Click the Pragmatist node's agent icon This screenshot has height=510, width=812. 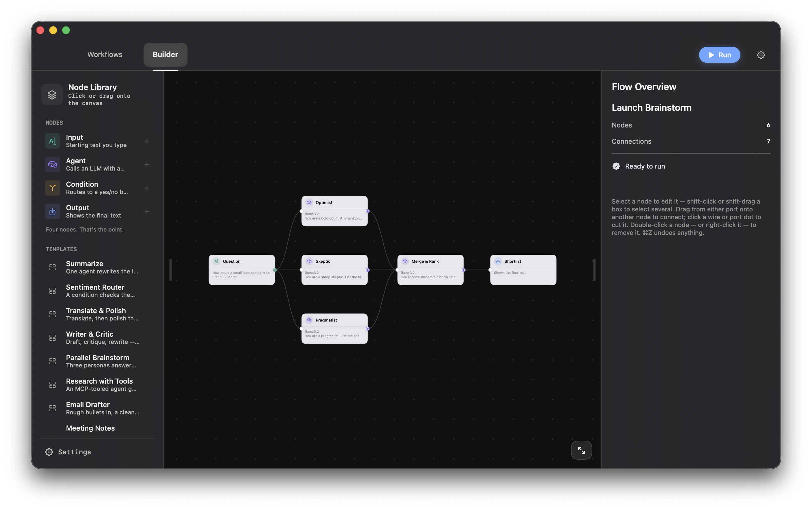click(309, 320)
